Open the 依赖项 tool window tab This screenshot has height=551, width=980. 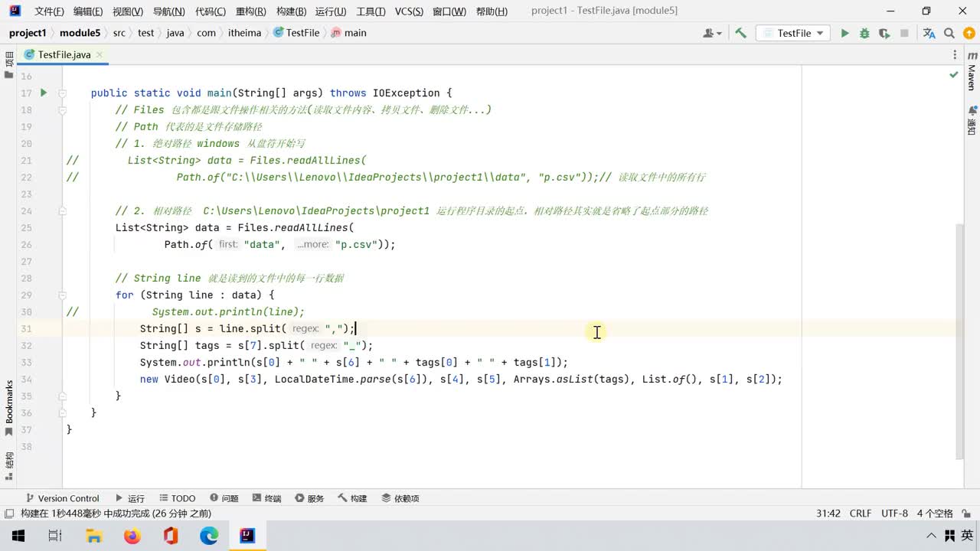(400, 498)
